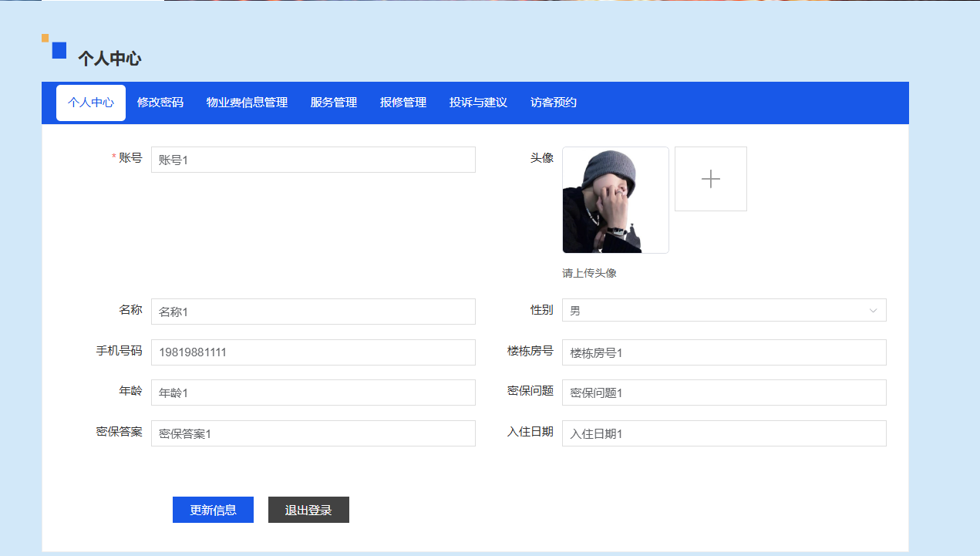Switch to the 个人中心 tab
The width and height of the screenshot is (980, 556).
[x=91, y=103]
